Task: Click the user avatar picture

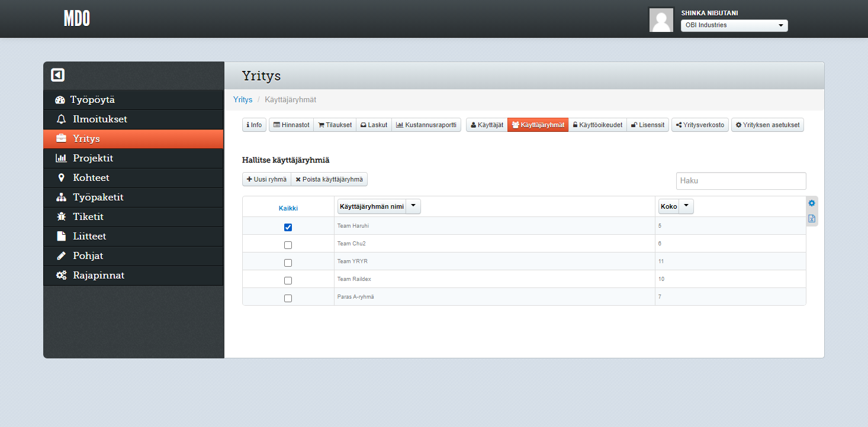Action: click(x=661, y=20)
